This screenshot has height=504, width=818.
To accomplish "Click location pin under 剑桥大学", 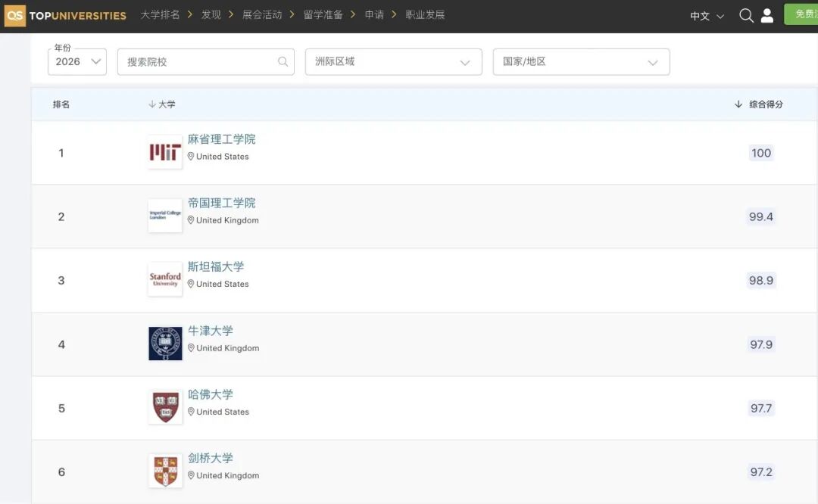I will click(191, 475).
